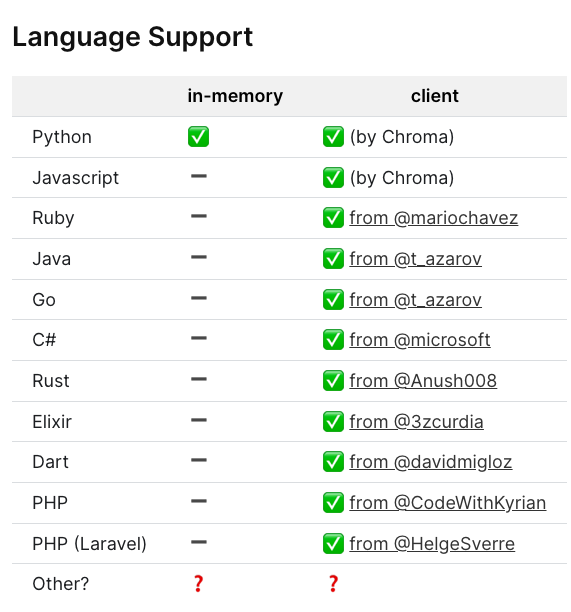Image resolution: width=571 pixels, height=612 pixels.
Task: Click the Dart in-memory dash symbol
Action: [199, 460]
